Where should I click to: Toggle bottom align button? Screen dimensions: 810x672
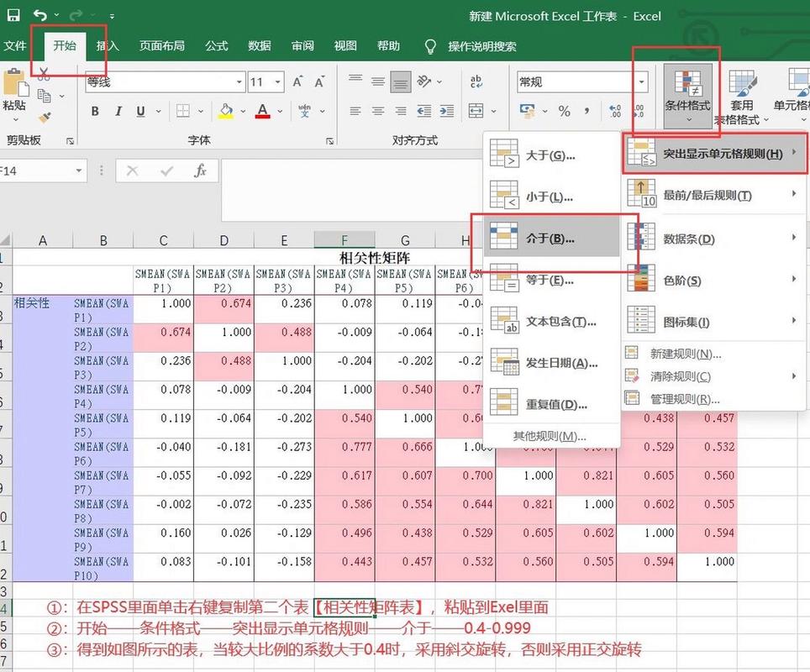[x=401, y=82]
